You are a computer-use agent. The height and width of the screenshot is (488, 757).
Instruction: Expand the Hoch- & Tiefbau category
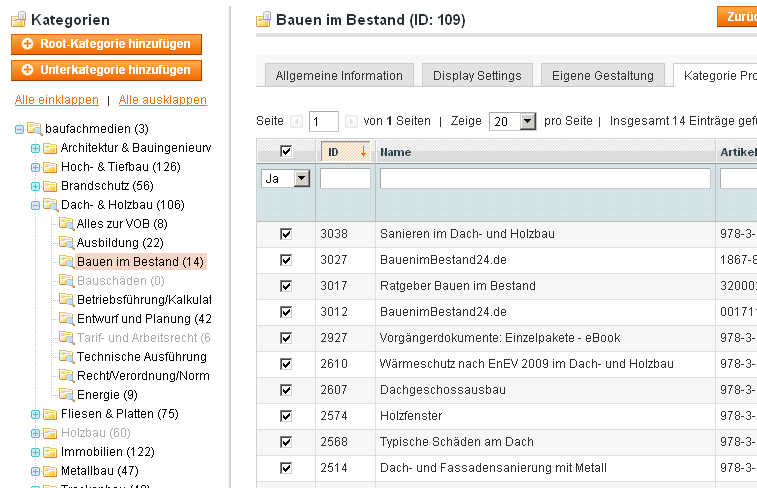[35, 167]
